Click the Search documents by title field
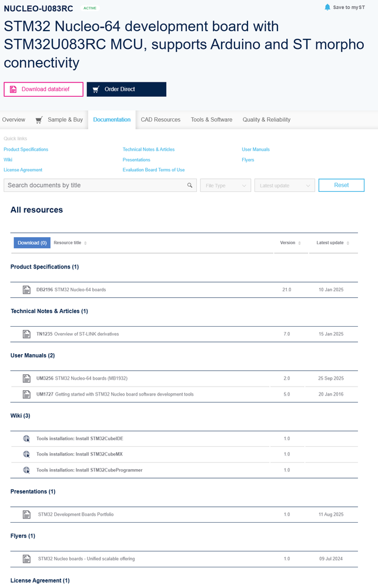 100,185
